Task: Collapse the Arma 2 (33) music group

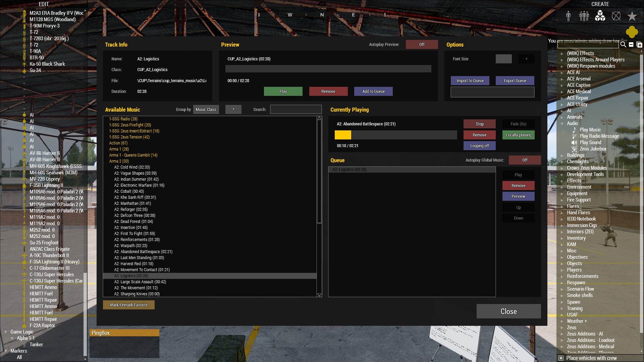Action: pos(119,161)
